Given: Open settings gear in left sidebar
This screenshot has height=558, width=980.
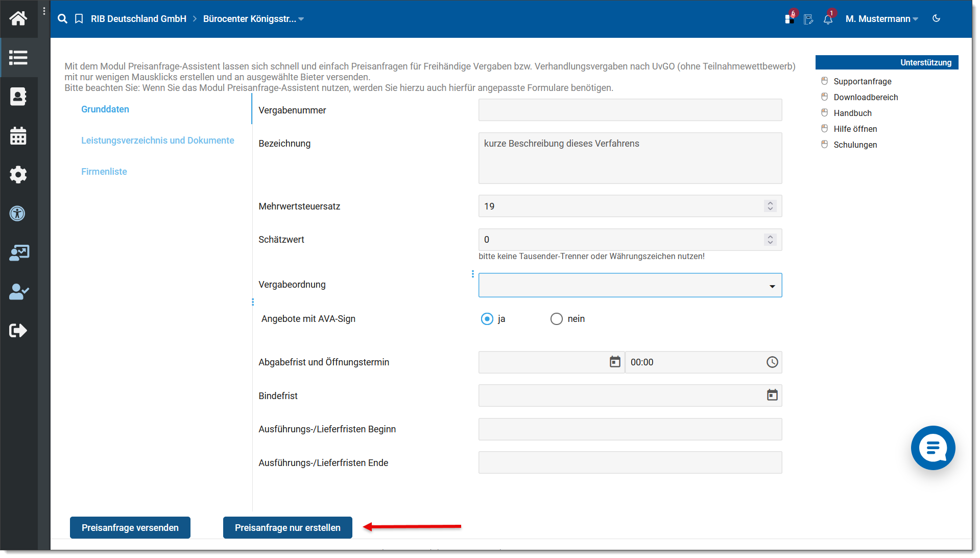Looking at the screenshot, I should (x=18, y=175).
